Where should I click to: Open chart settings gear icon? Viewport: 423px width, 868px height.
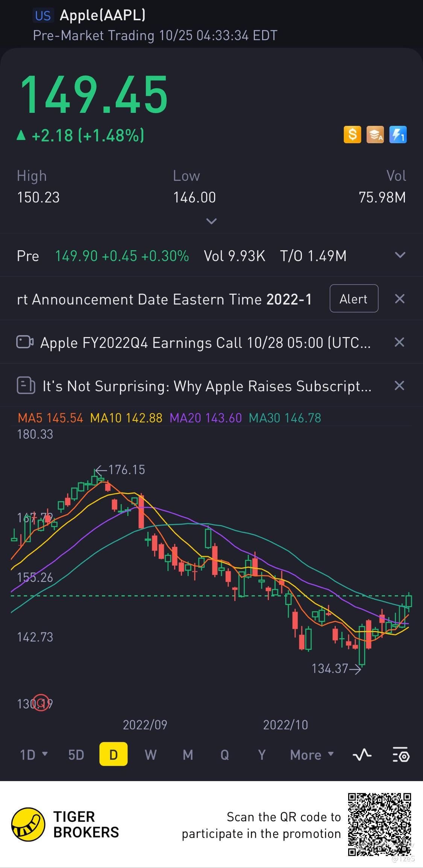pos(401,754)
